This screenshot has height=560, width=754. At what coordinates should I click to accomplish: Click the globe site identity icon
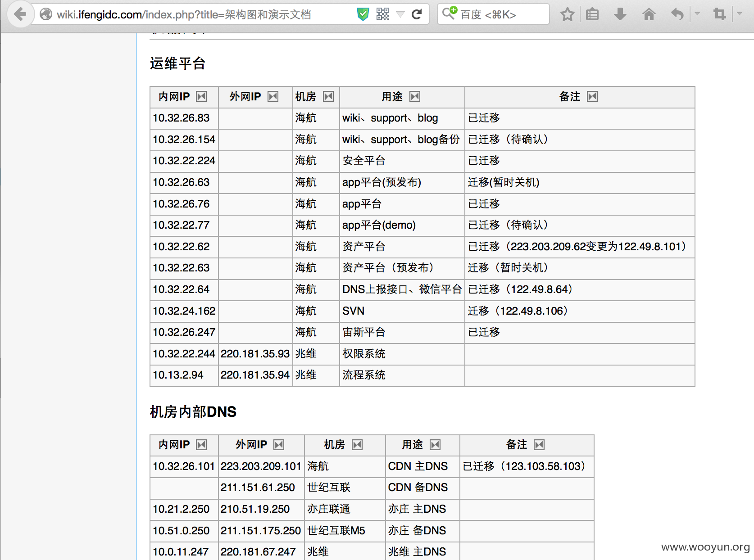pos(46,14)
